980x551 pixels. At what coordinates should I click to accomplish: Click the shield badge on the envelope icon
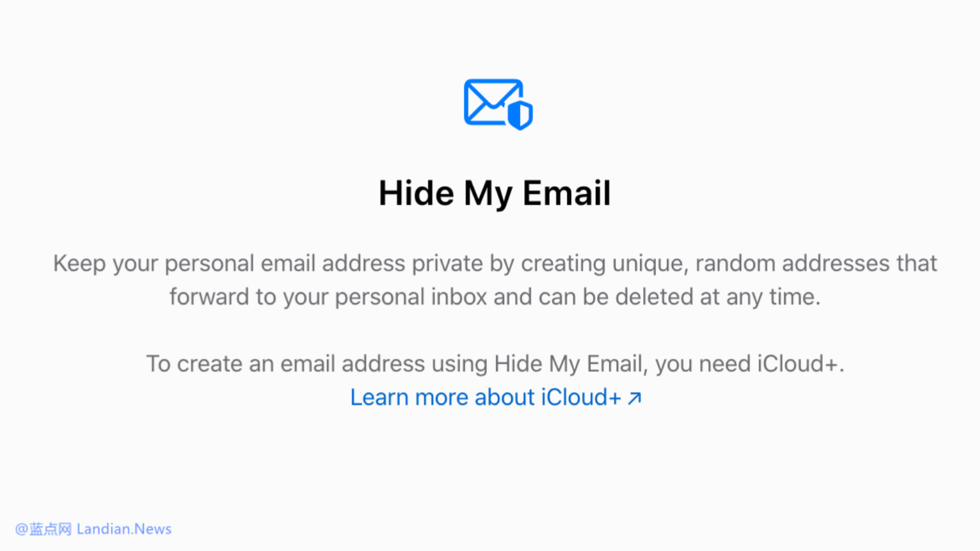520,115
